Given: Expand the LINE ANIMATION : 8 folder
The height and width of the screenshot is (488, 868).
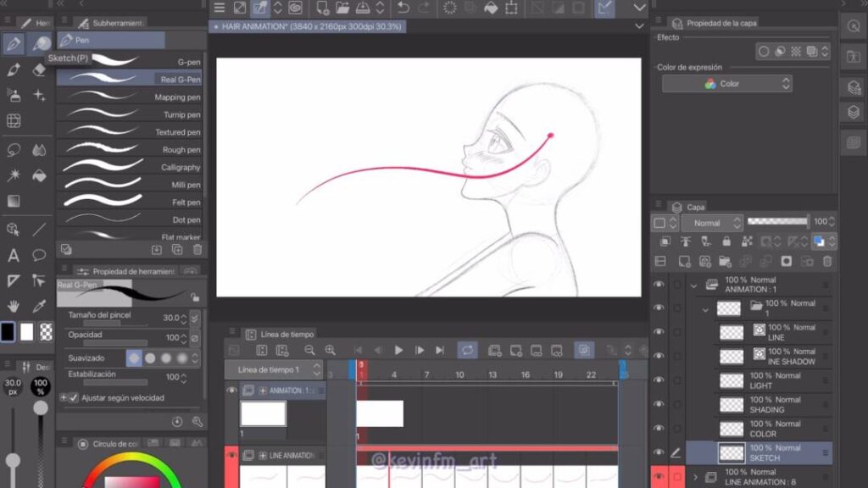Looking at the screenshot, I should click(695, 477).
